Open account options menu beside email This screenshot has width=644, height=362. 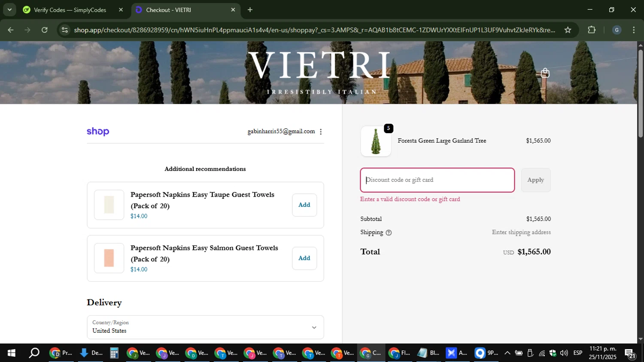click(321, 132)
